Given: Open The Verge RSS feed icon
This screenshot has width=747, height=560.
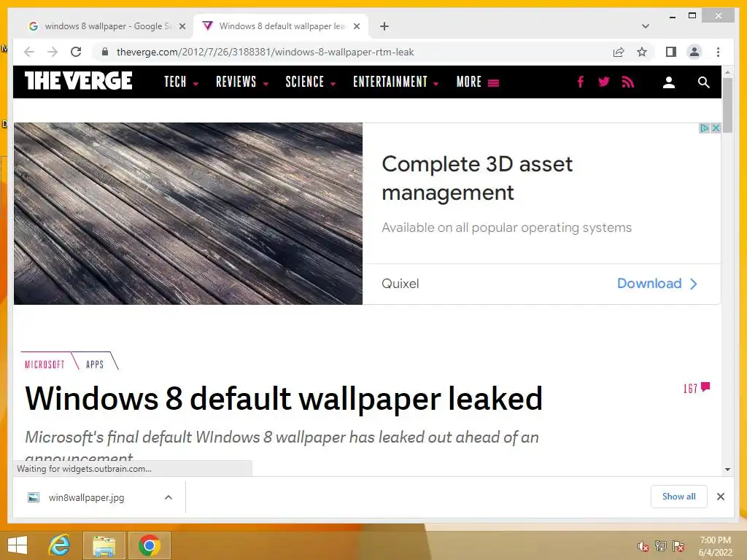Looking at the screenshot, I should [628, 82].
